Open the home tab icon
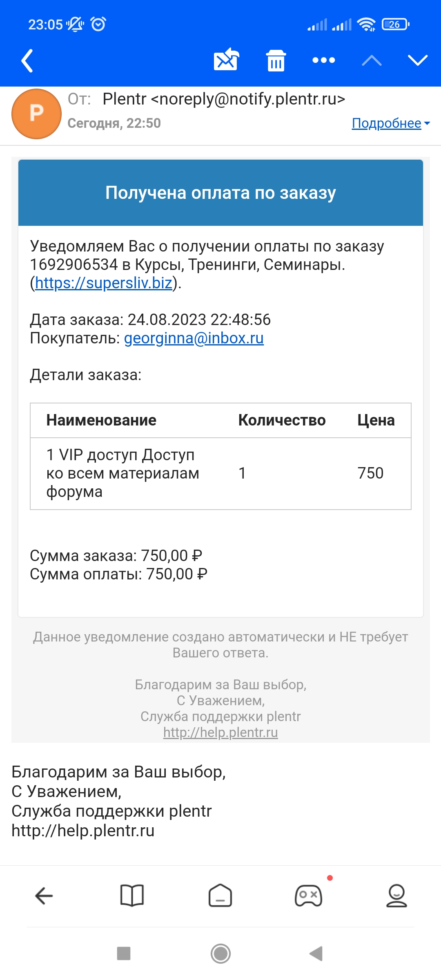 point(220,896)
